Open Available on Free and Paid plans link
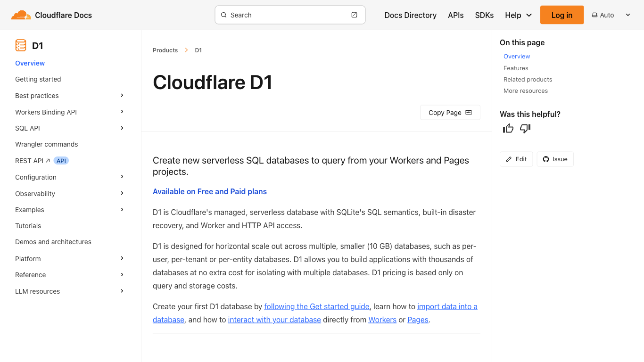Viewport: 644px width, 362px height. coord(210,191)
